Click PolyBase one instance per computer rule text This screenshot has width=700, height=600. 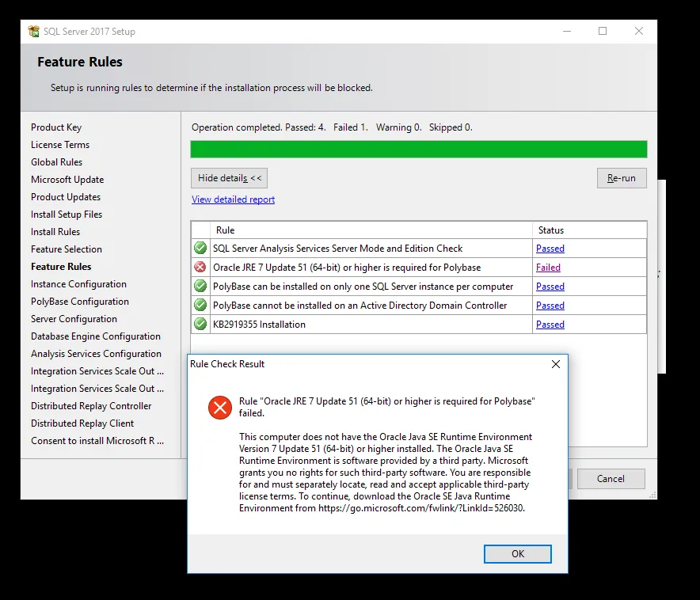pyautogui.click(x=363, y=287)
